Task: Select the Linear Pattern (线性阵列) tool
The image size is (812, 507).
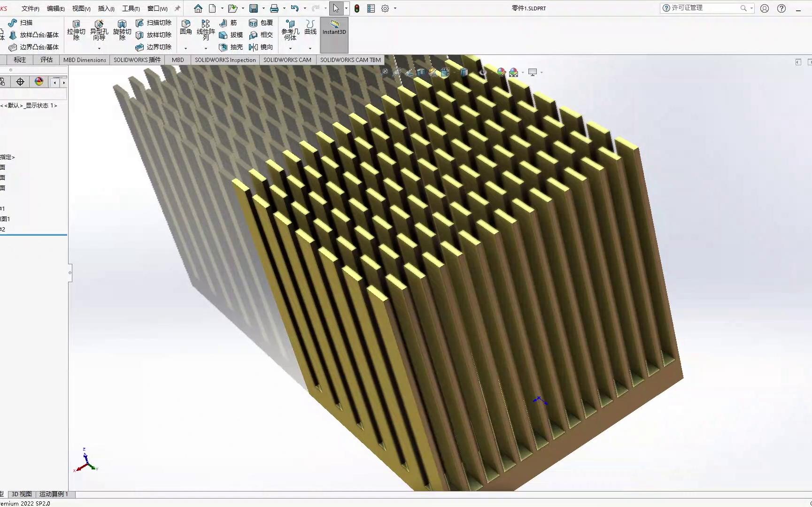Action: [x=205, y=29]
